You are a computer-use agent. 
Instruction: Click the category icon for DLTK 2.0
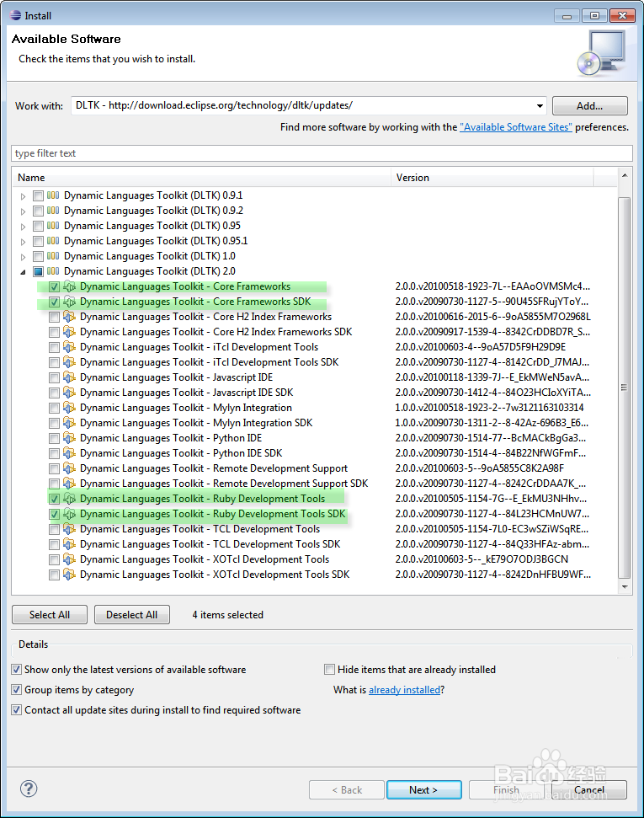(53, 271)
